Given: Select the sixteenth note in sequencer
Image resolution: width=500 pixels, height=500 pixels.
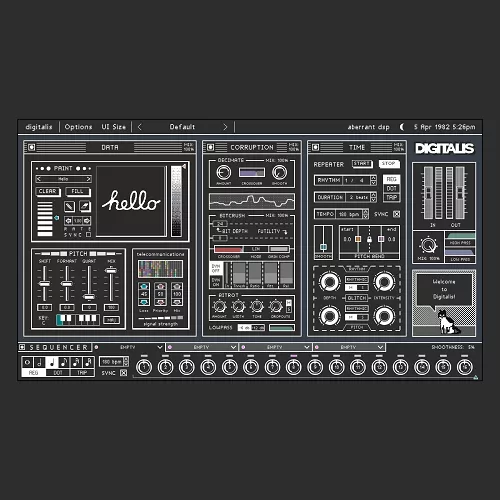Looking at the screenshot, I should [x=76, y=362].
